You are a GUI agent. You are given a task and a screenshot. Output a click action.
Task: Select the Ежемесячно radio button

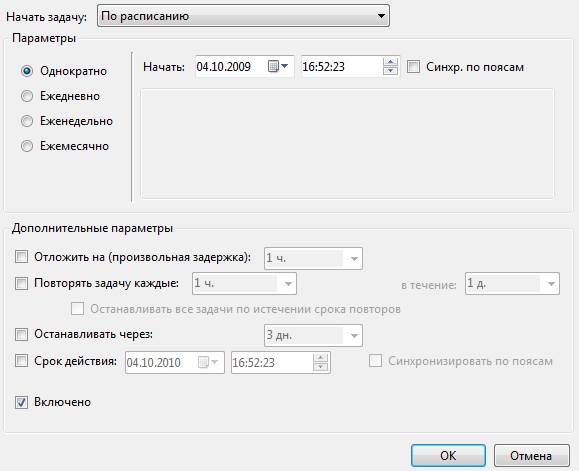click(x=27, y=146)
